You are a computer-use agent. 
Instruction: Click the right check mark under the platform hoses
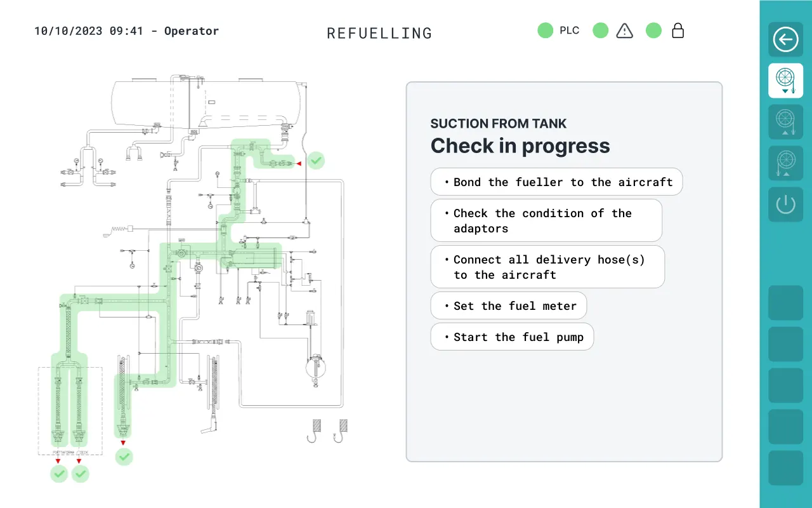click(x=81, y=474)
